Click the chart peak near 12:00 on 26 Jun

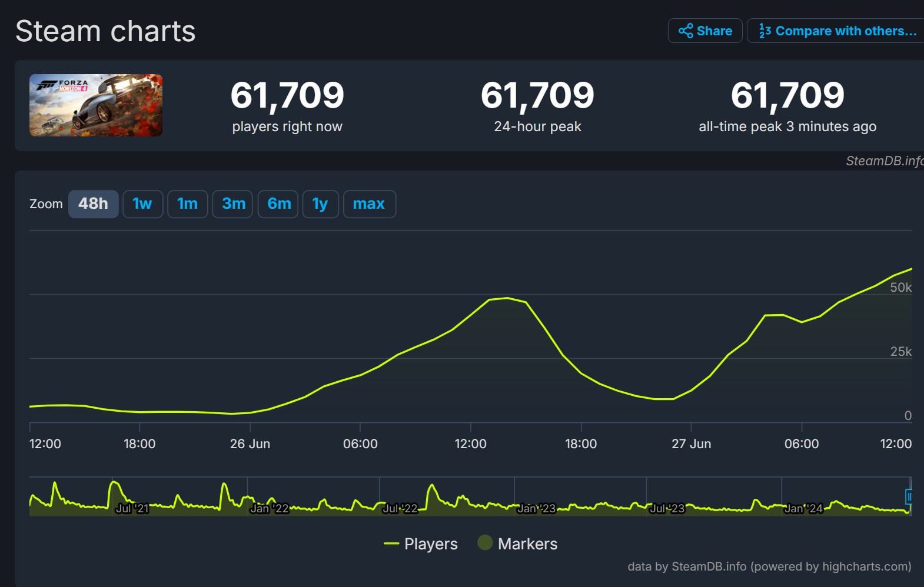(507, 298)
